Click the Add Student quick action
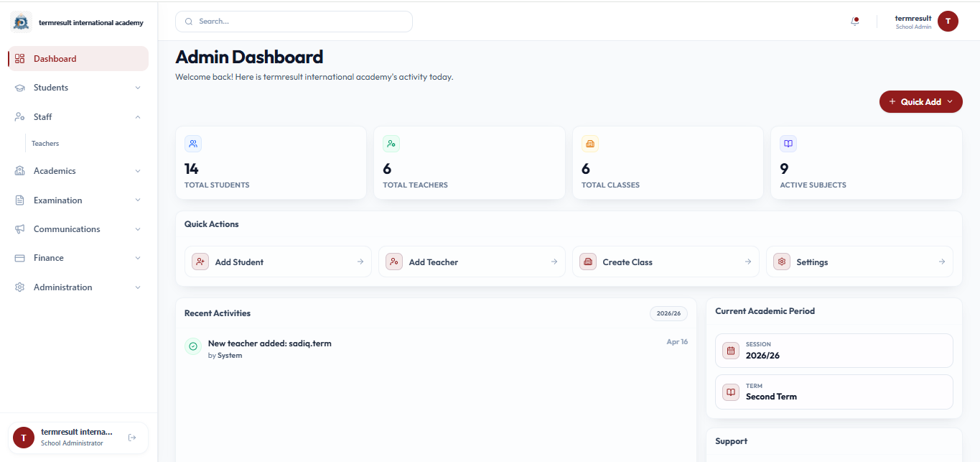980x462 pixels. (x=278, y=262)
